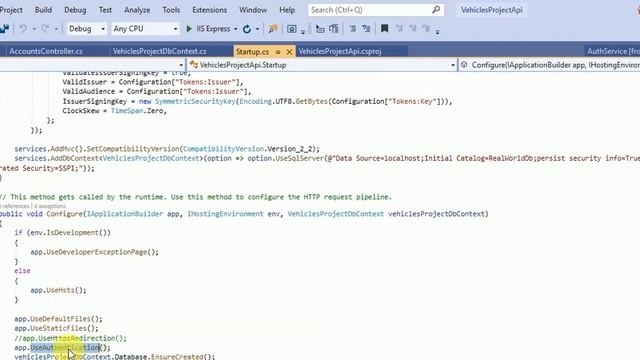Open the Configure member navigation dropdown

coord(549,65)
